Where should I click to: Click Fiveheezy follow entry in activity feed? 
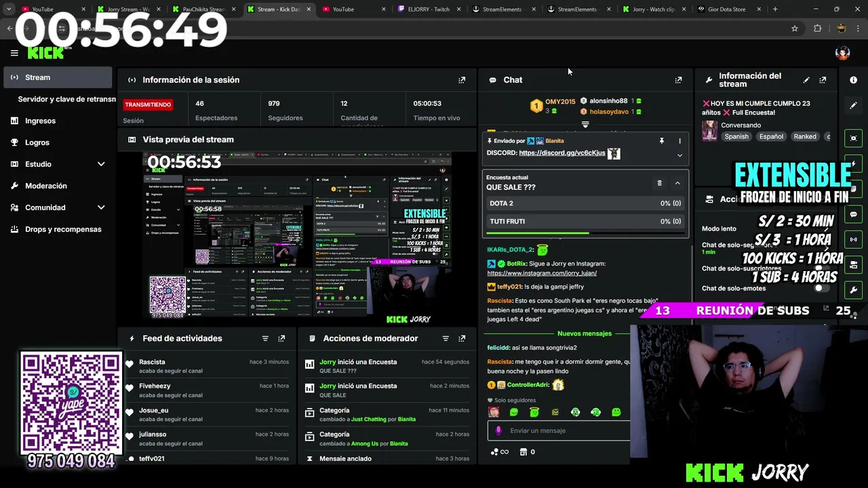[x=207, y=390]
